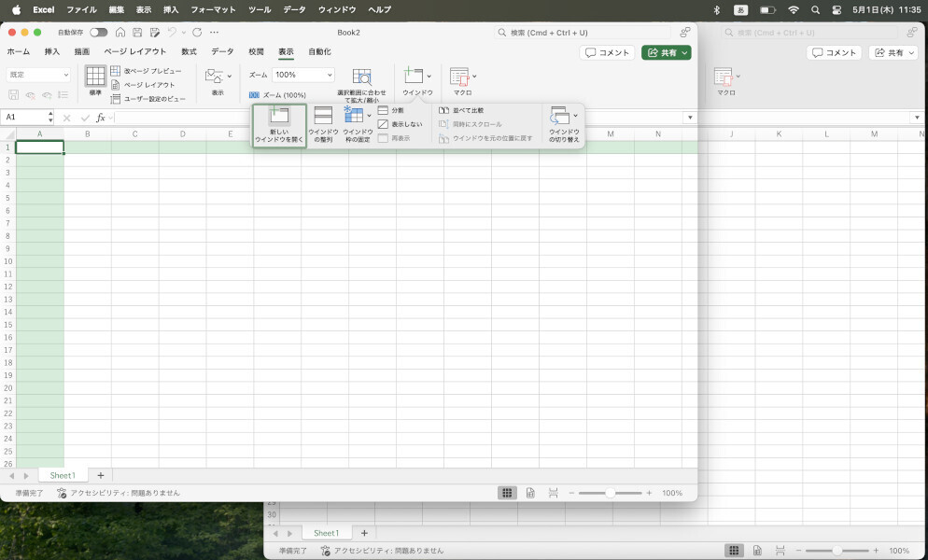Image resolution: width=928 pixels, height=560 pixels.
Task: Click the Name Box showing A1
Action: (26, 118)
